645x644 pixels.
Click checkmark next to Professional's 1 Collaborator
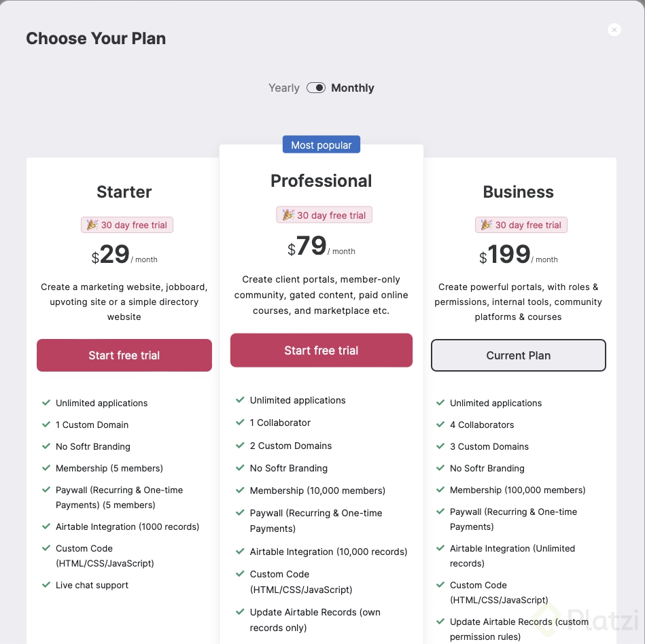pos(240,423)
